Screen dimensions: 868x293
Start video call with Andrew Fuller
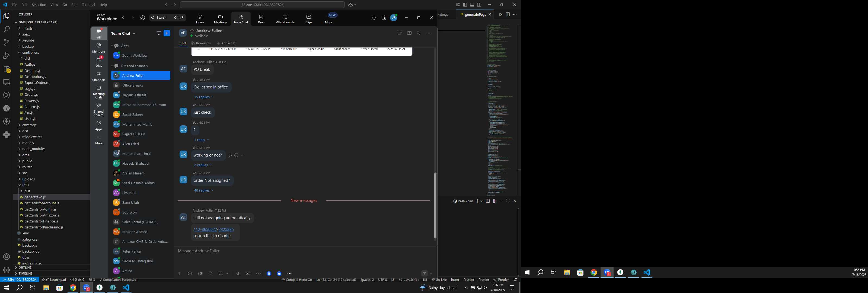[400, 33]
